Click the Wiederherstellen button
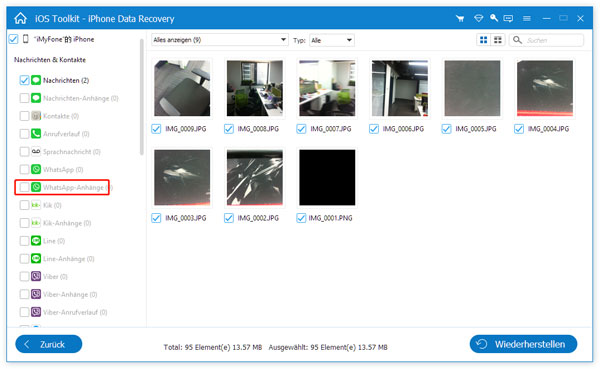600x369 pixels. tap(523, 344)
